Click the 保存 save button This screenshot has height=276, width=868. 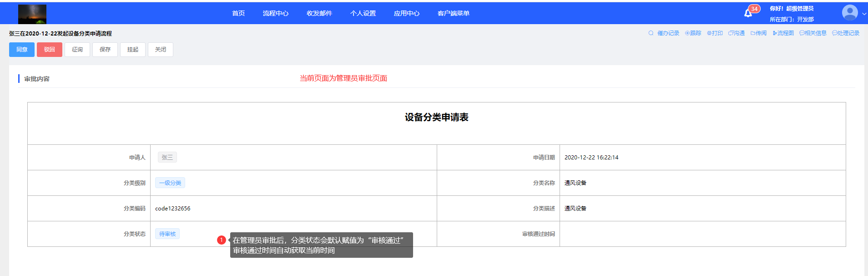tap(105, 50)
